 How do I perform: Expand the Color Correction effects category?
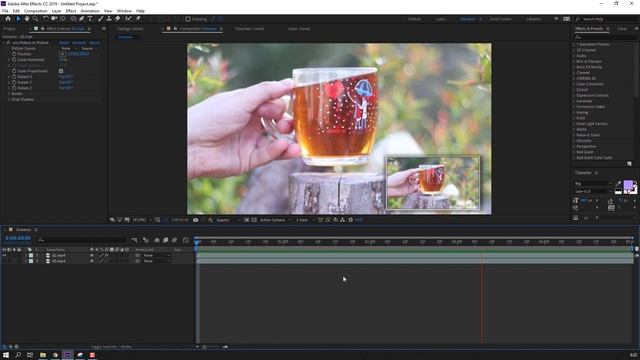point(574,84)
